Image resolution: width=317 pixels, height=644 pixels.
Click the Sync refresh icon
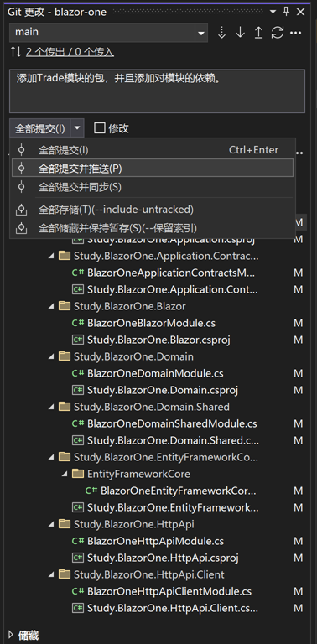click(278, 33)
